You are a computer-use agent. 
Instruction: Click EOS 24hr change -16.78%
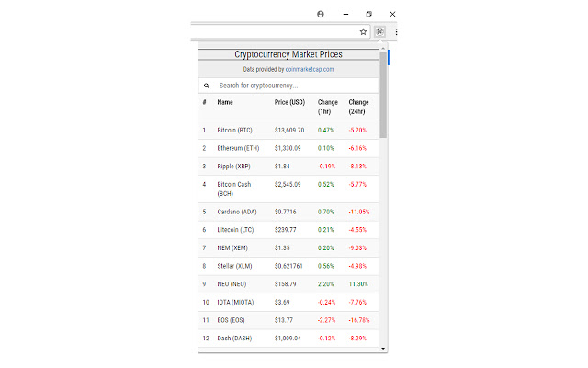[359, 320]
